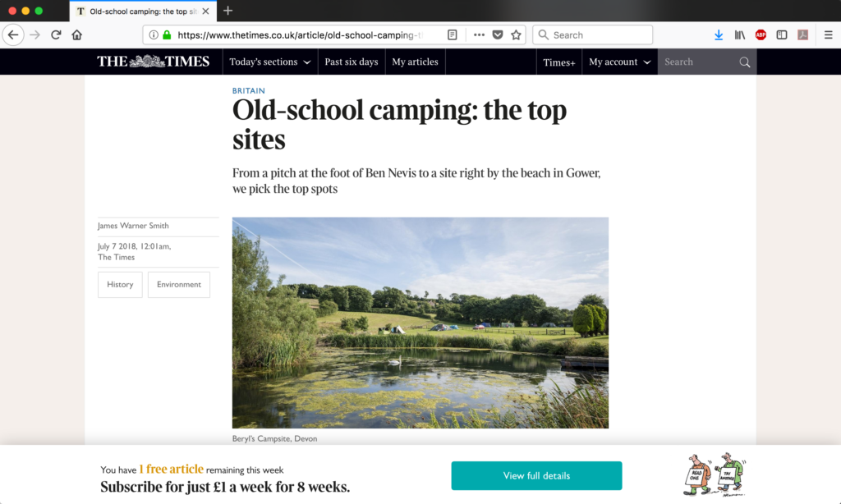The height and width of the screenshot is (504, 841).
Task: Go to the browser home page icon
Action: (77, 34)
